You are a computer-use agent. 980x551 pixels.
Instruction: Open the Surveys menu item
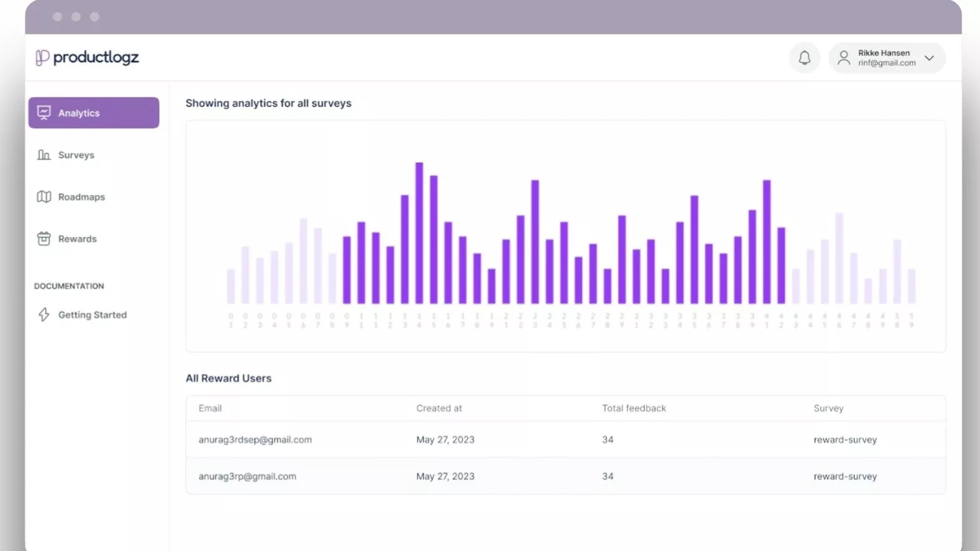click(76, 155)
